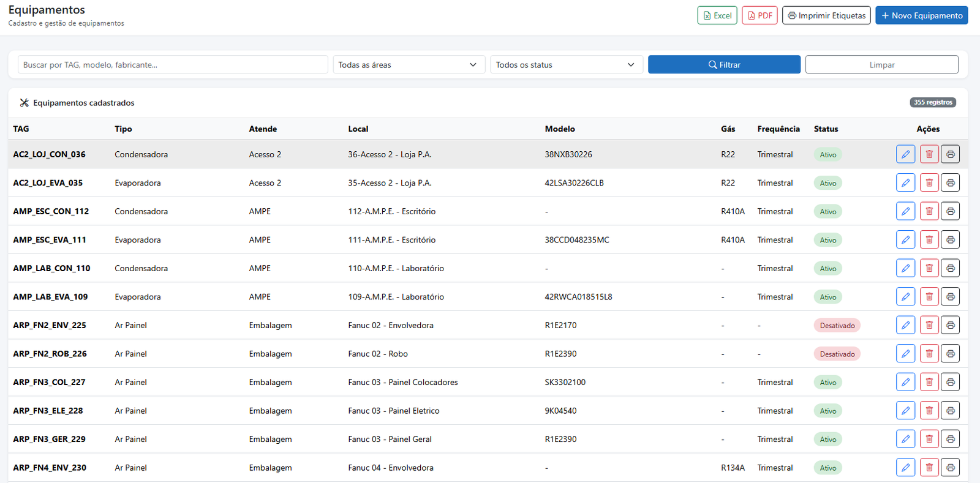980x483 pixels.
Task: Click the TAG column header
Action: coord(21,129)
